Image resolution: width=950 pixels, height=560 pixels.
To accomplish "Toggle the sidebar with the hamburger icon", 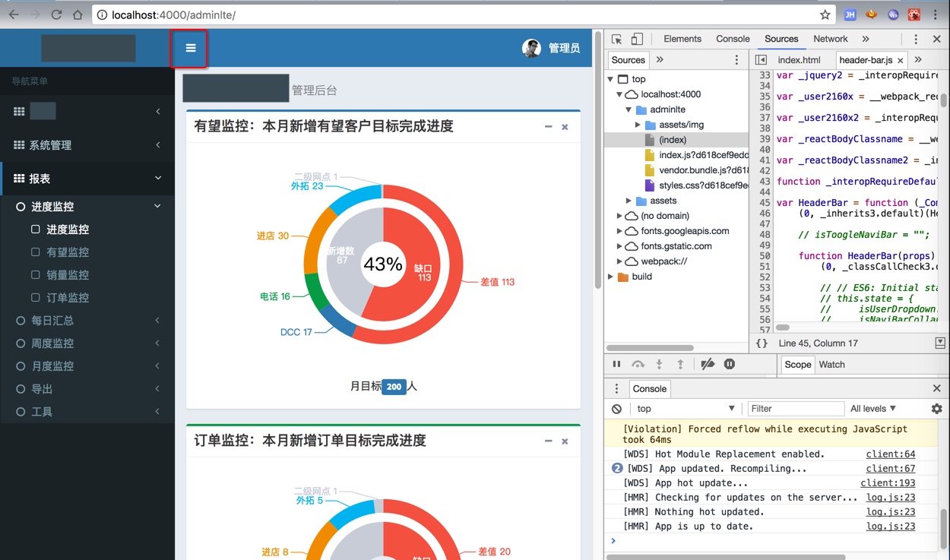I will [x=191, y=48].
